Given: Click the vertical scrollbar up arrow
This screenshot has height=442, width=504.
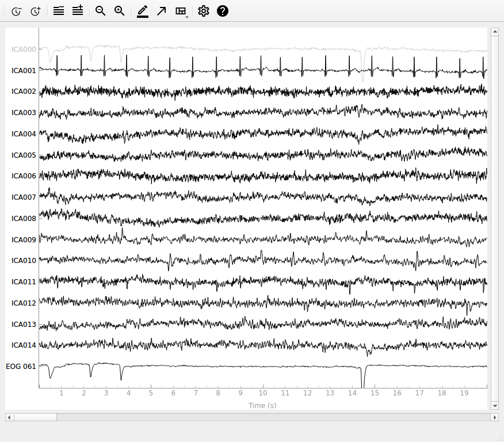Looking at the screenshot, I should pyautogui.click(x=495, y=32).
